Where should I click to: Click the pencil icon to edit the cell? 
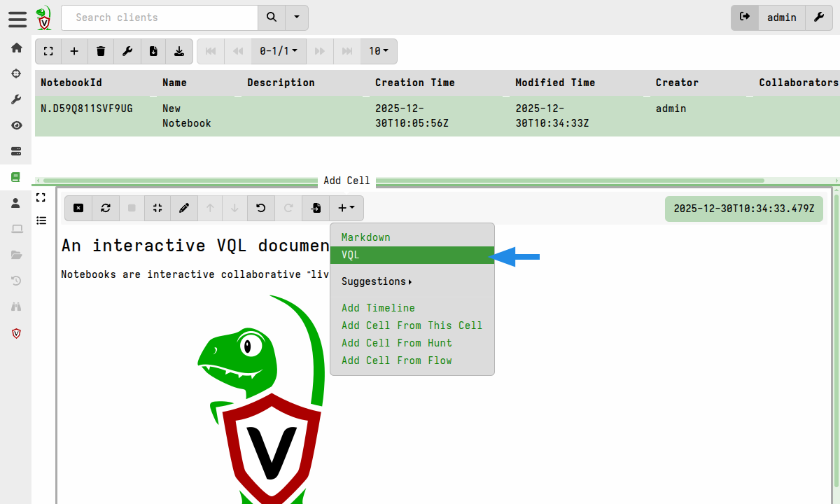(x=184, y=208)
